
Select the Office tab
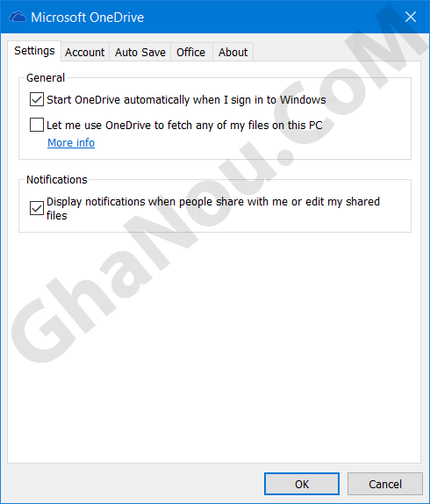[x=190, y=52]
